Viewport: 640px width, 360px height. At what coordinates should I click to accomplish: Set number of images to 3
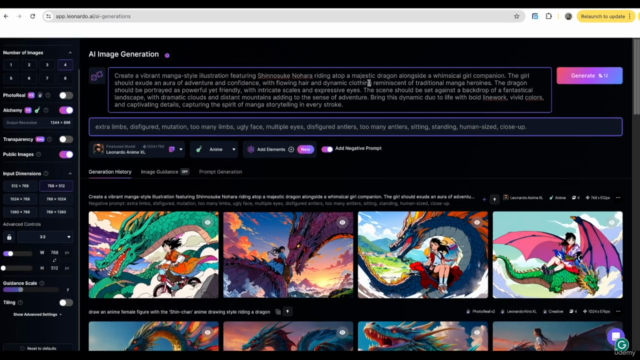[47, 65]
